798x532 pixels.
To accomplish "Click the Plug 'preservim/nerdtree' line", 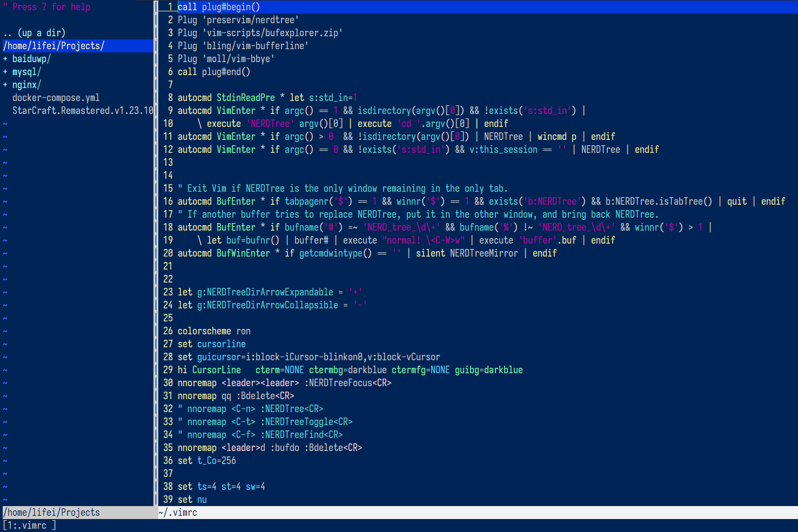I will 238,20.
